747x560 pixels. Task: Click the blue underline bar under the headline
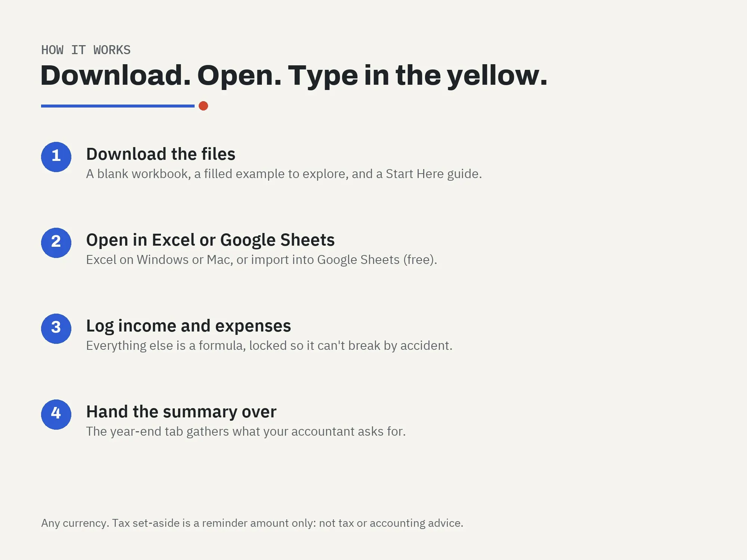click(x=118, y=106)
